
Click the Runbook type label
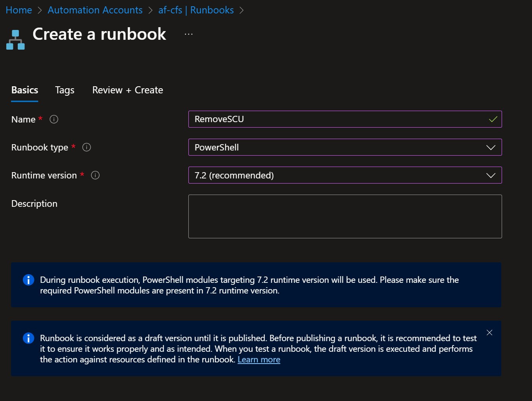point(40,147)
